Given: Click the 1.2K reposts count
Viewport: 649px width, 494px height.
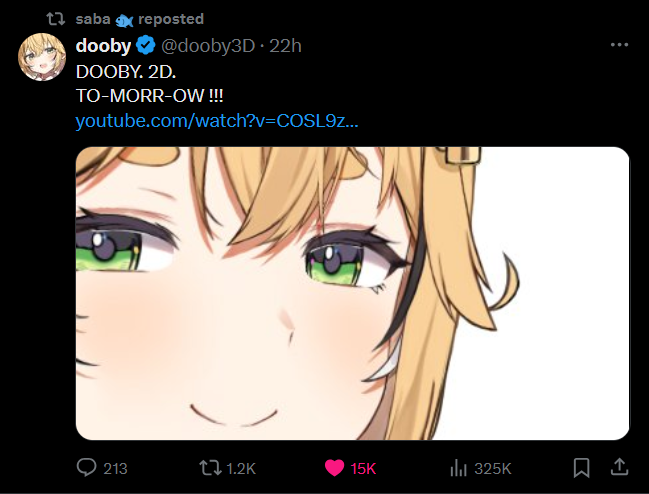Looking at the screenshot, I should click(241, 468).
